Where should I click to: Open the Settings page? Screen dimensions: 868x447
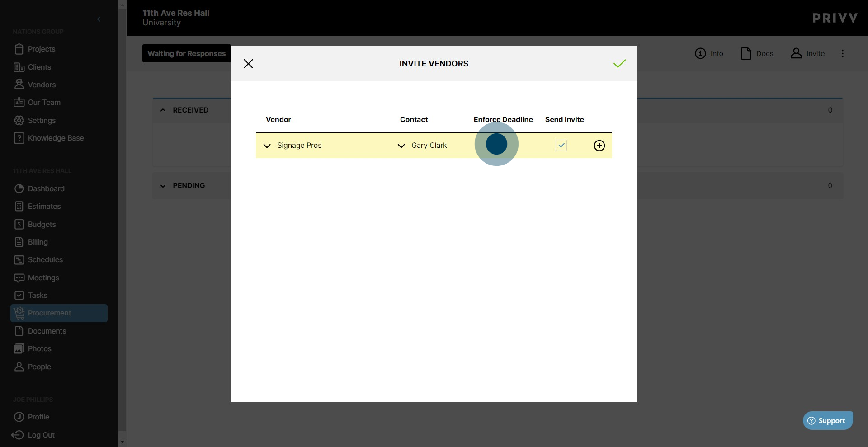[x=42, y=120]
